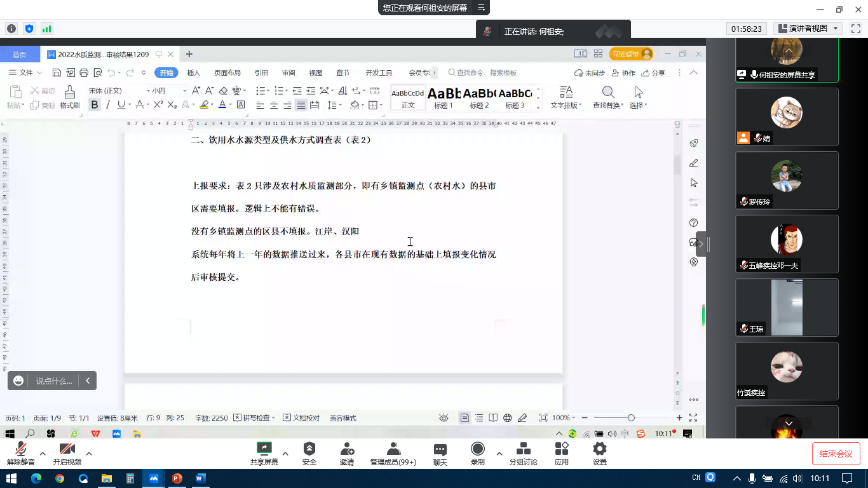The image size is (868, 488).
Task: Open the Chat panel in meeting toolbar
Action: point(440,454)
